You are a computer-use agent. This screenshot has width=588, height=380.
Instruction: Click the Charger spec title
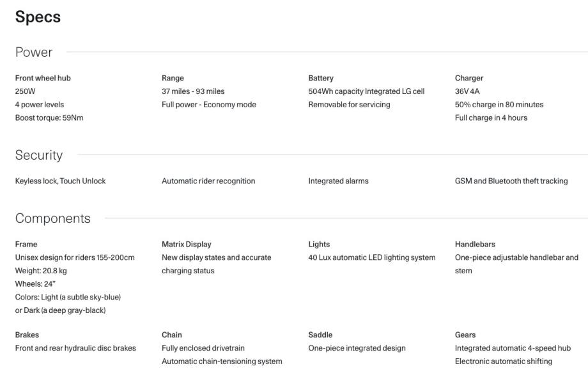[x=469, y=79]
